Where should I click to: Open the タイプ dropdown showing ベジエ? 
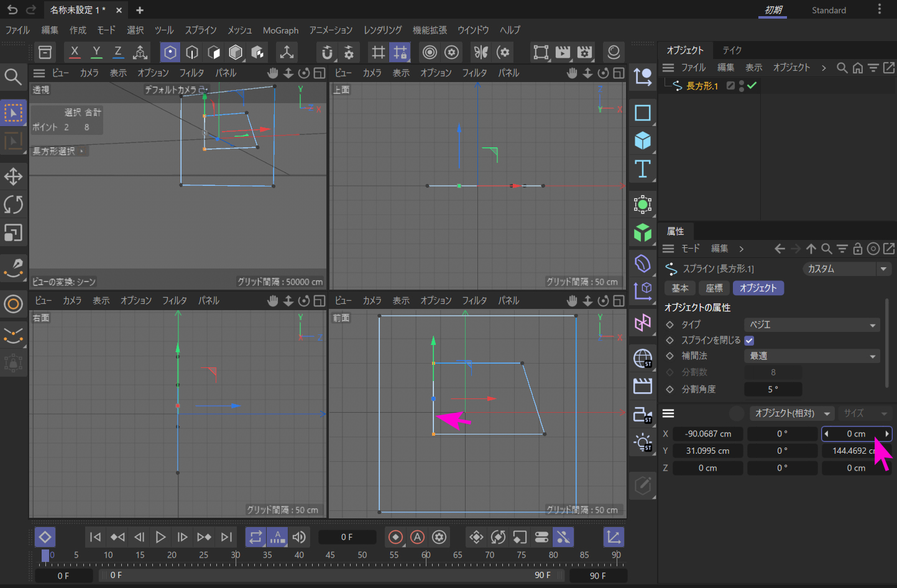point(812,324)
